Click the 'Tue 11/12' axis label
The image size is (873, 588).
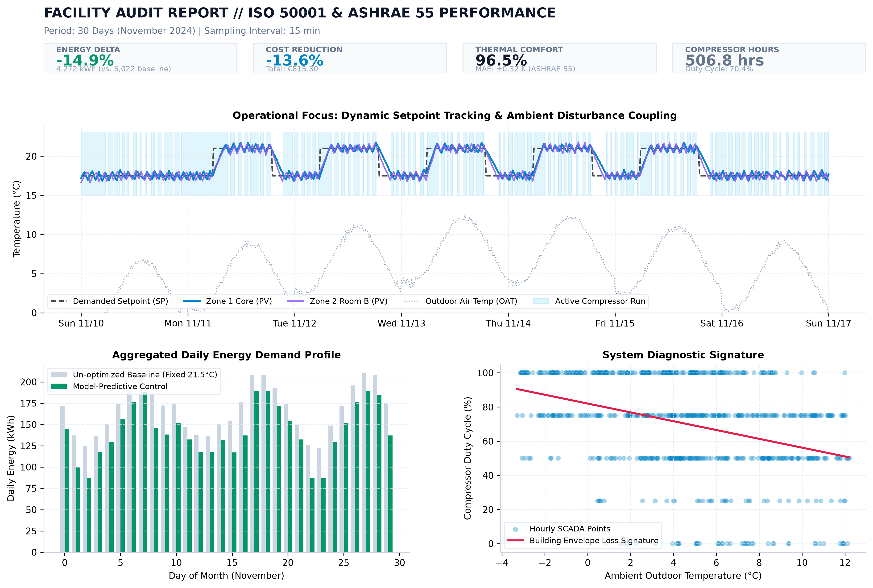pos(294,323)
